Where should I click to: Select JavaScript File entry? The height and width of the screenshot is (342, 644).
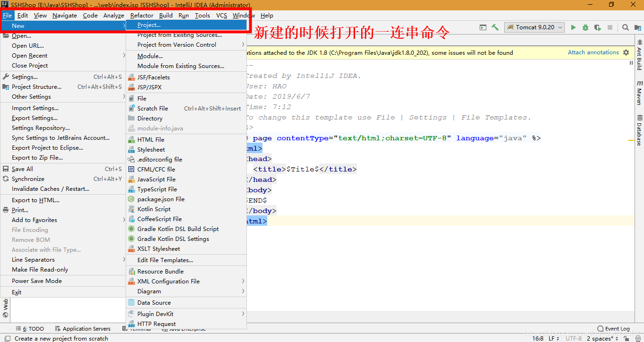186,180
